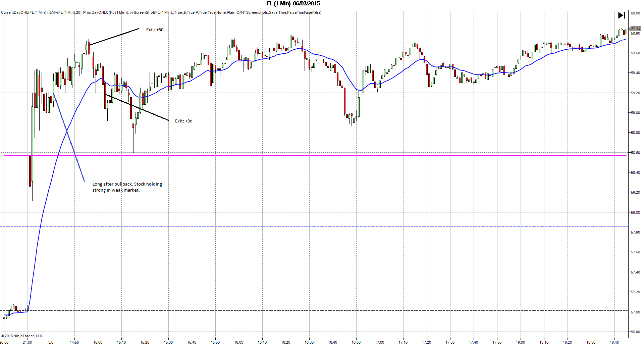Click the 60.00 price axis label
The image size is (644, 347).
[635, 13]
